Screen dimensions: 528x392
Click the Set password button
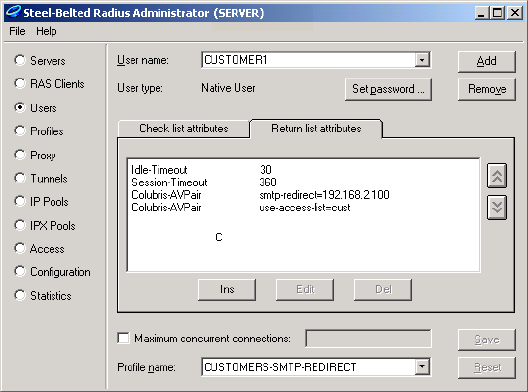point(388,89)
